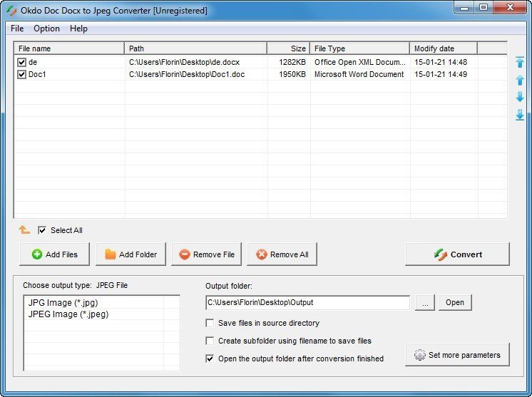Uncheck the de file checkbox
Image resolution: width=532 pixels, height=397 pixels.
pos(21,63)
